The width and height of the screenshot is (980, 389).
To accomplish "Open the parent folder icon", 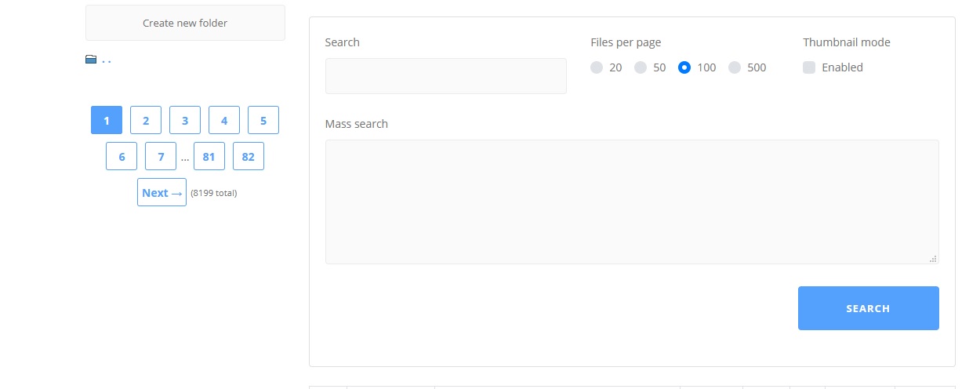I will pyautogui.click(x=91, y=60).
